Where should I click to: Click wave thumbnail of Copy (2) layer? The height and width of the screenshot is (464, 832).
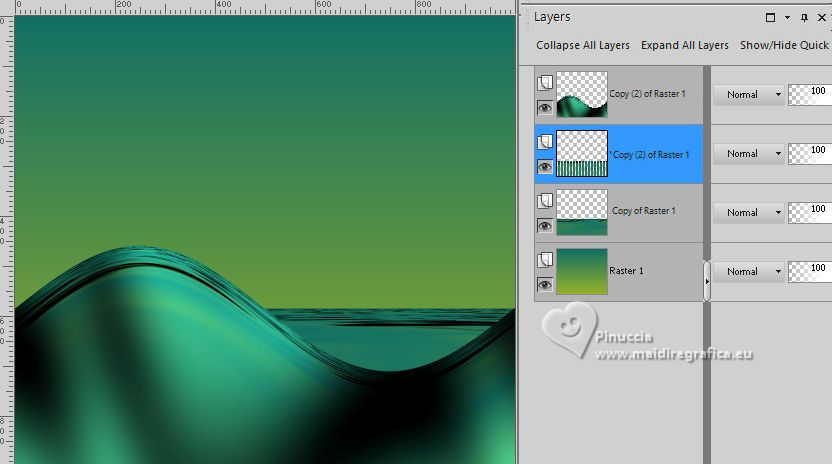[582, 95]
